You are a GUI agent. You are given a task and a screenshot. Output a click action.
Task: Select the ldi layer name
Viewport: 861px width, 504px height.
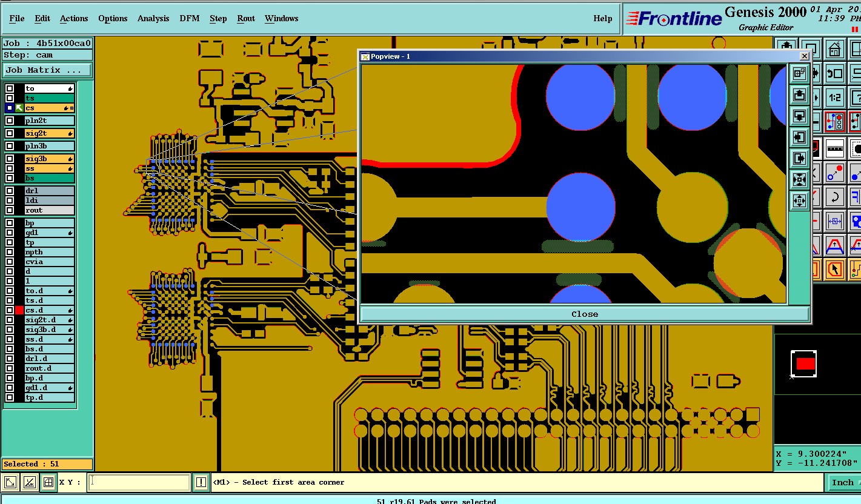click(x=49, y=201)
